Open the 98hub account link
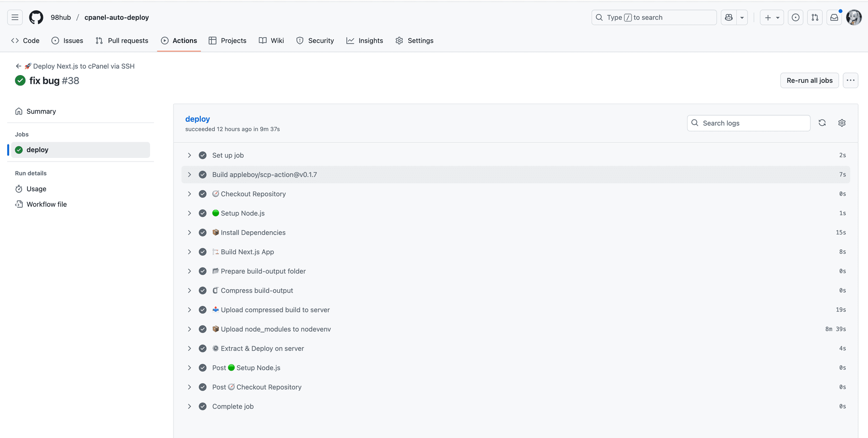This screenshot has width=868, height=438. 61,17
